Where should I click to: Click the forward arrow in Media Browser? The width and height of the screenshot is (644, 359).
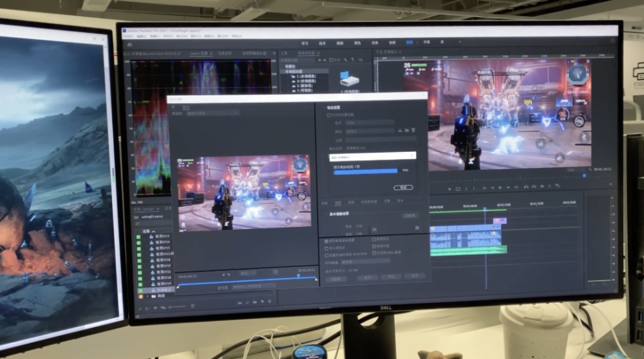[x=325, y=60]
